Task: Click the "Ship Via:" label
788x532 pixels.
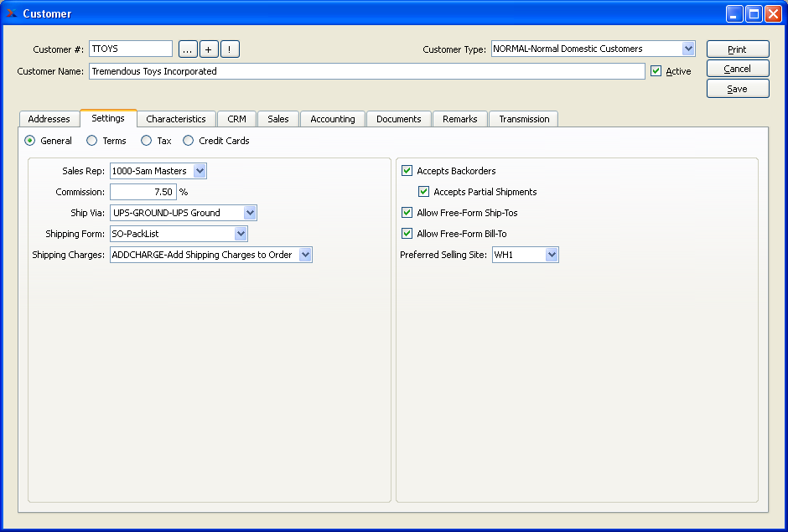Action: (x=87, y=213)
